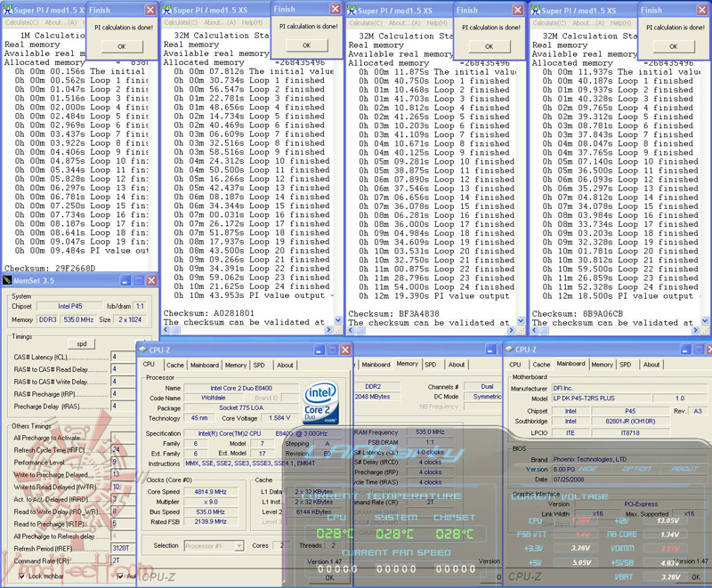
Task: Select the SPD tab in the right CPU-Z window
Action: (x=626, y=365)
